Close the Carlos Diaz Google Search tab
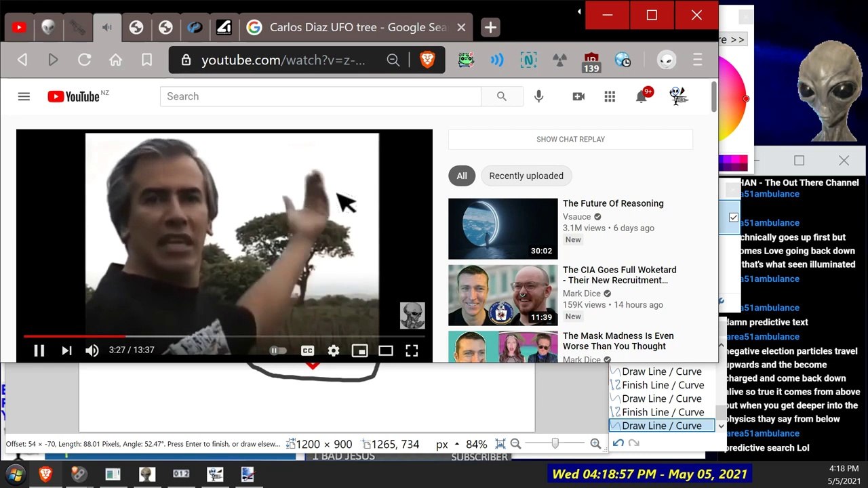The image size is (868, 488). coord(461,28)
